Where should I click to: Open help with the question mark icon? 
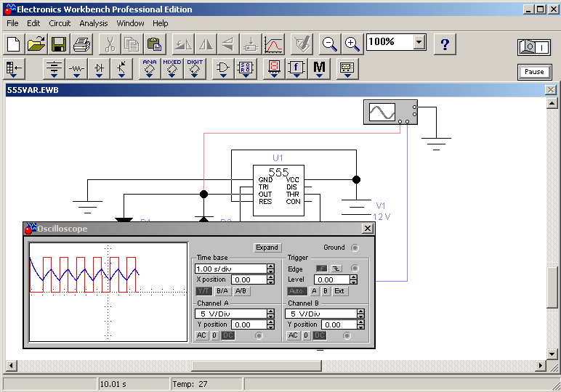tap(445, 44)
